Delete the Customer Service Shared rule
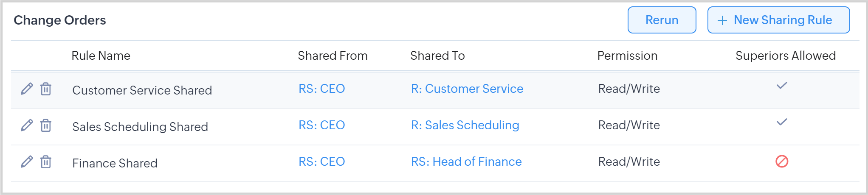 click(x=46, y=89)
